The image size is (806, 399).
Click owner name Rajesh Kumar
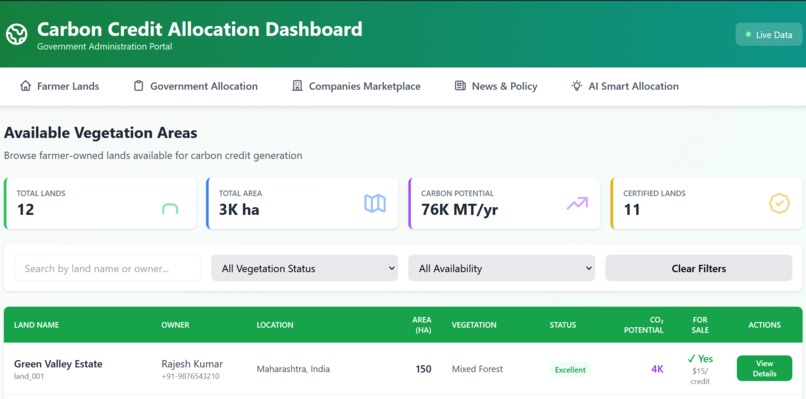click(192, 364)
